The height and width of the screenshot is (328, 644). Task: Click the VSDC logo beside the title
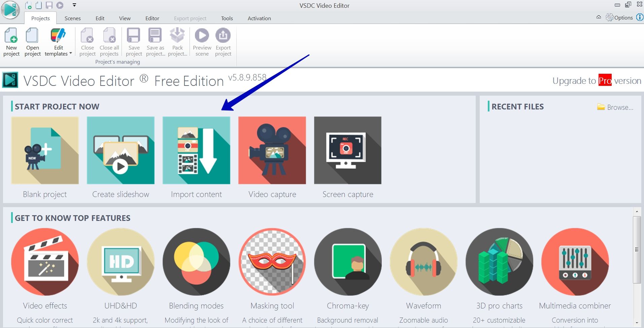click(x=10, y=80)
